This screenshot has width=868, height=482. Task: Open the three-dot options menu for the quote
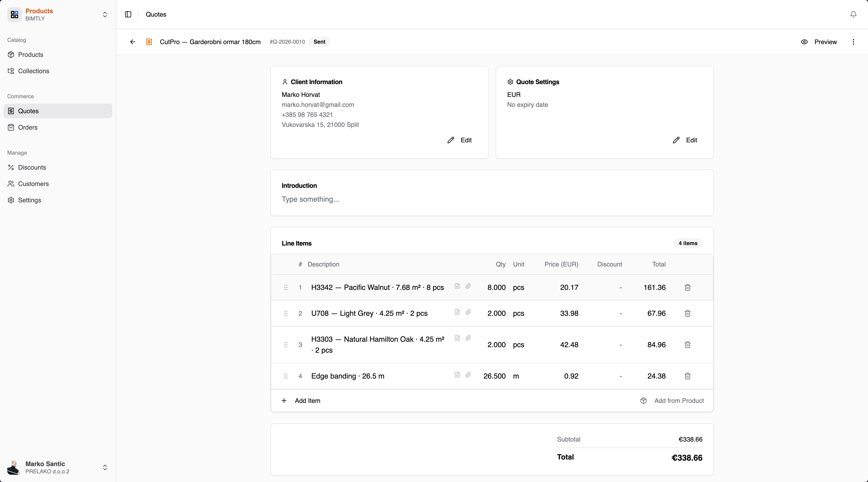click(853, 42)
